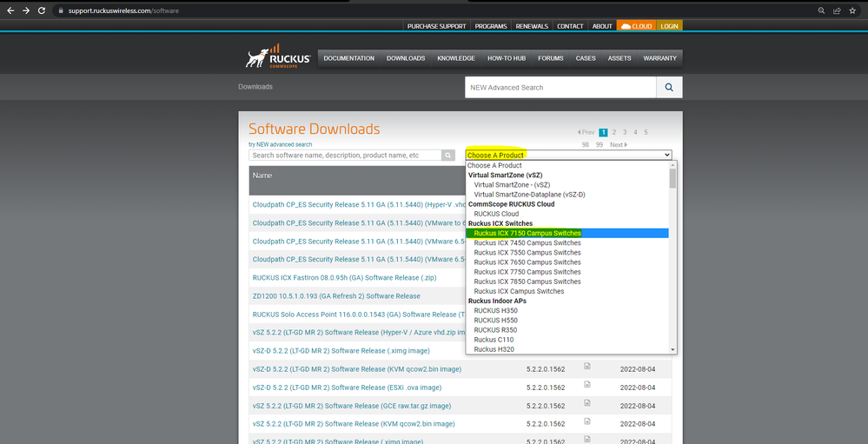Image resolution: width=868 pixels, height=444 pixels.
Task: Open the DOCUMENTATION nav menu
Action: (x=348, y=58)
